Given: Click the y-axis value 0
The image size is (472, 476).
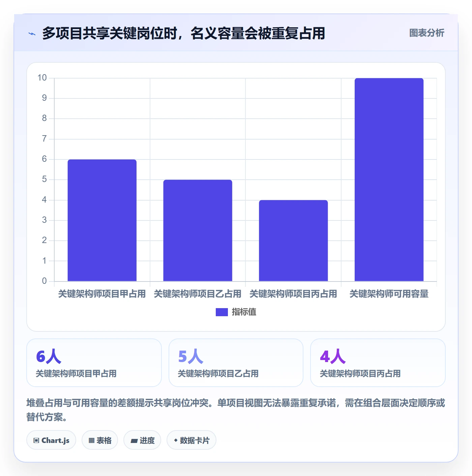Looking at the screenshot, I should pos(45,281).
